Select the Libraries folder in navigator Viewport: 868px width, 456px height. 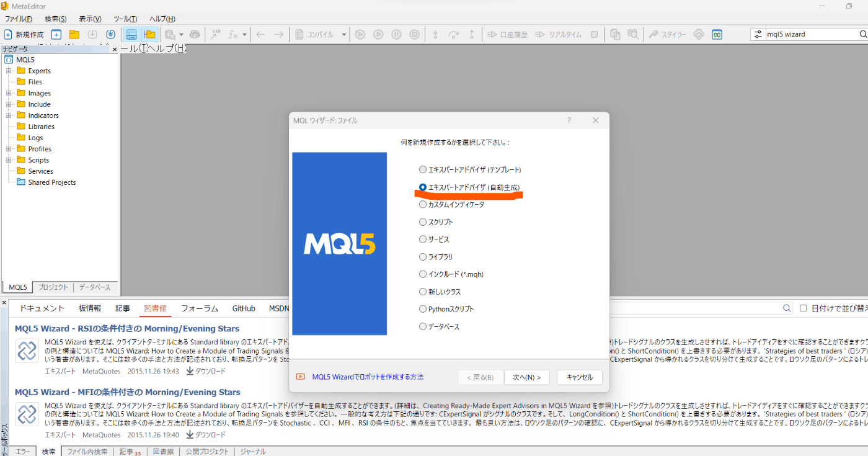36,127
